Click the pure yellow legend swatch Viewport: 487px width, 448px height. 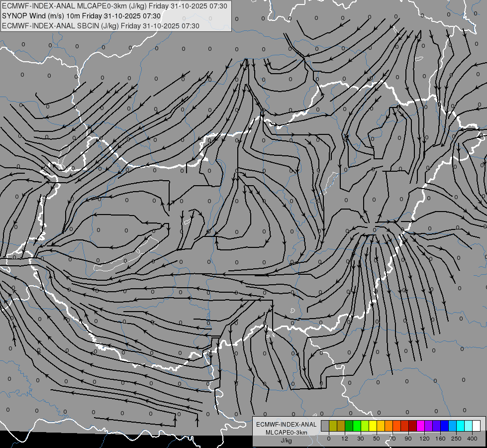(x=373, y=426)
